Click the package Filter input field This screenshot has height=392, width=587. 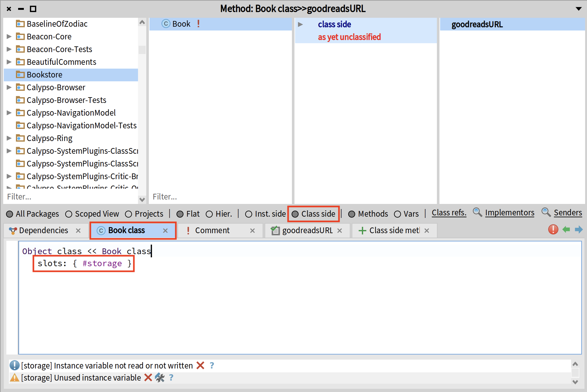point(70,197)
